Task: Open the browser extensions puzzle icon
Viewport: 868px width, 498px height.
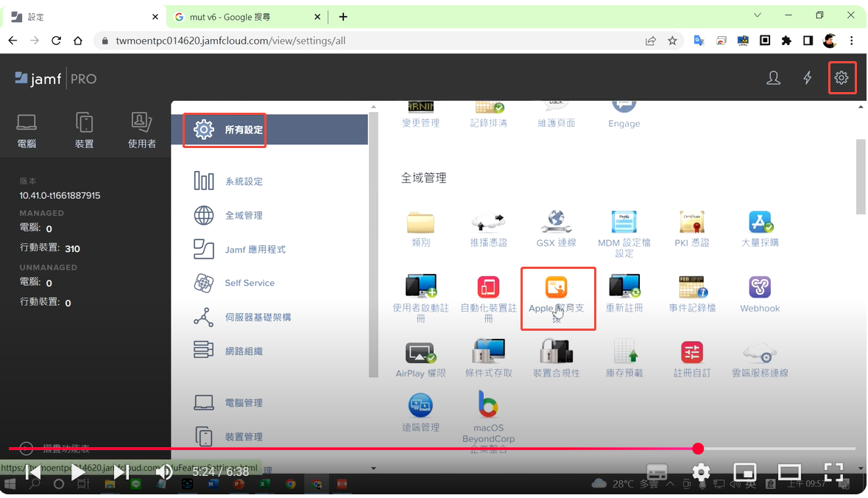Action: click(786, 41)
